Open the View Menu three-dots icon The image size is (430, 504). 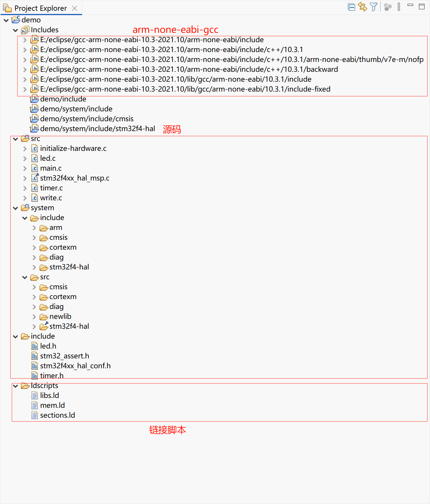click(x=399, y=7)
